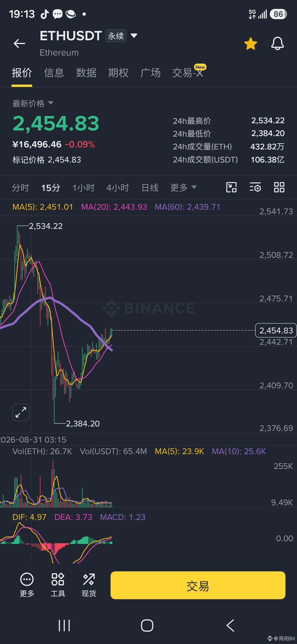Select the 报价 tab
The width and height of the screenshot is (297, 644).
click(22, 73)
